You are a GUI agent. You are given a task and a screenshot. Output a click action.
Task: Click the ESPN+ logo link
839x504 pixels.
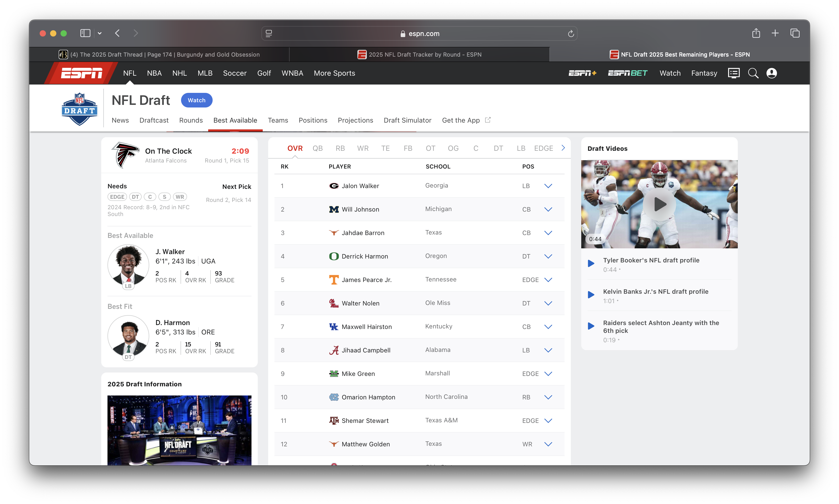coord(582,73)
